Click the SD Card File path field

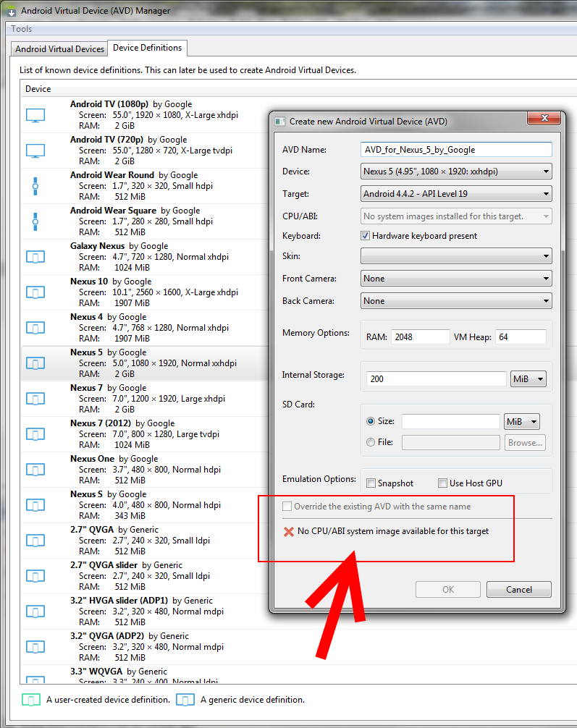coord(450,443)
